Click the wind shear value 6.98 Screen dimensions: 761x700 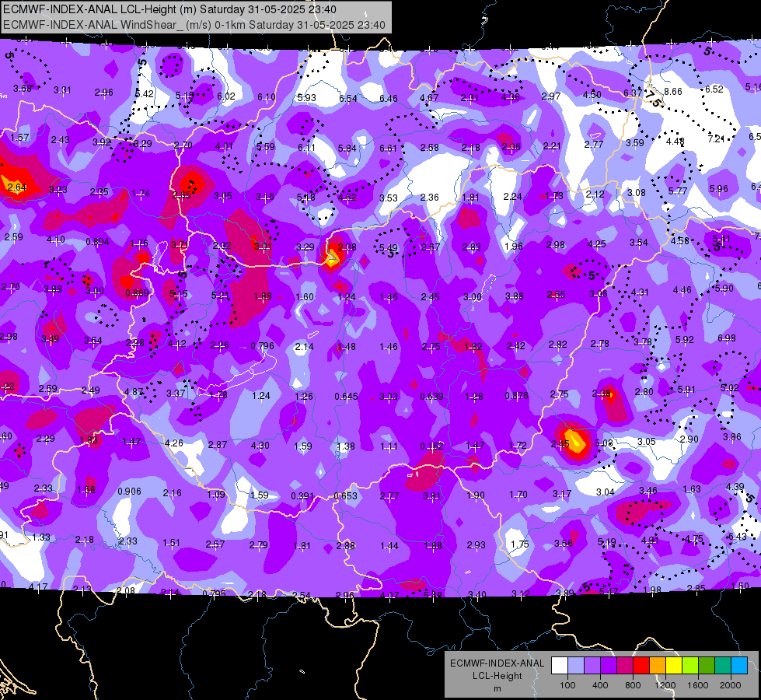pos(727,338)
